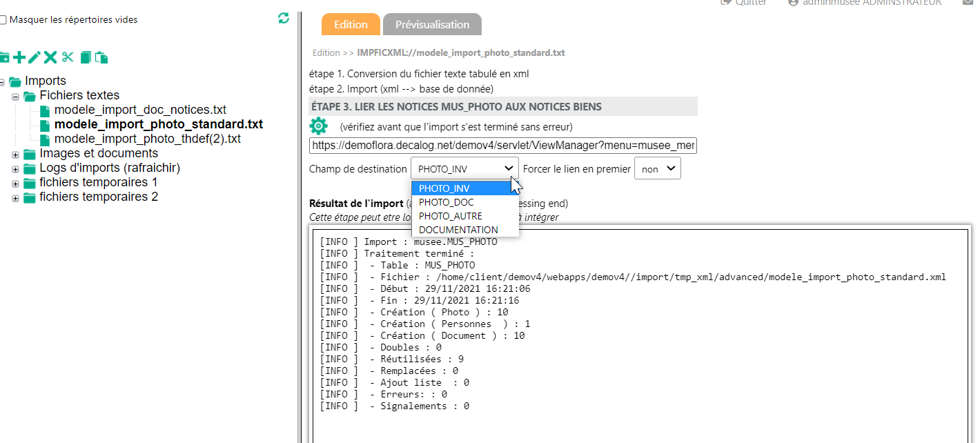Click the file icon beside modele_import_photo_thdef(2).txt
The height and width of the screenshot is (443, 980).
[x=45, y=139]
